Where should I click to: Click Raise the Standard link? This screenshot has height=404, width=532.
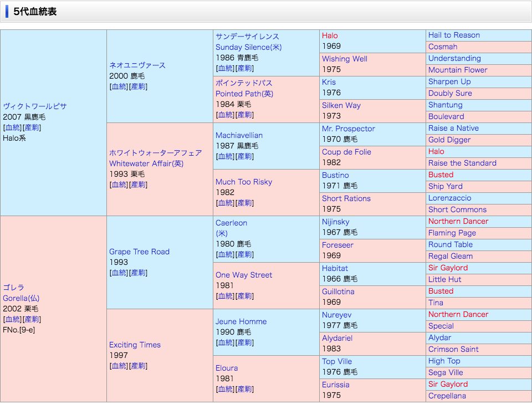(462, 163)
